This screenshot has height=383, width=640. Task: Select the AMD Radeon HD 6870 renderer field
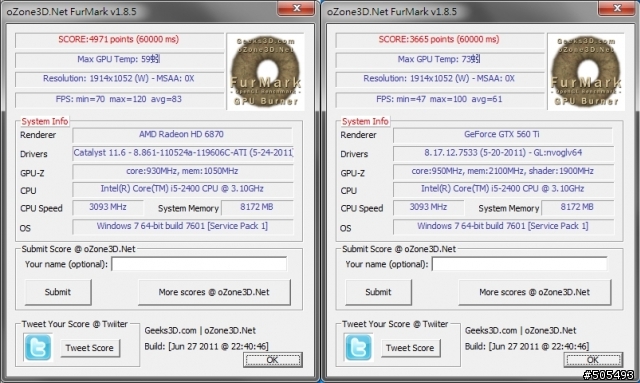182,135
